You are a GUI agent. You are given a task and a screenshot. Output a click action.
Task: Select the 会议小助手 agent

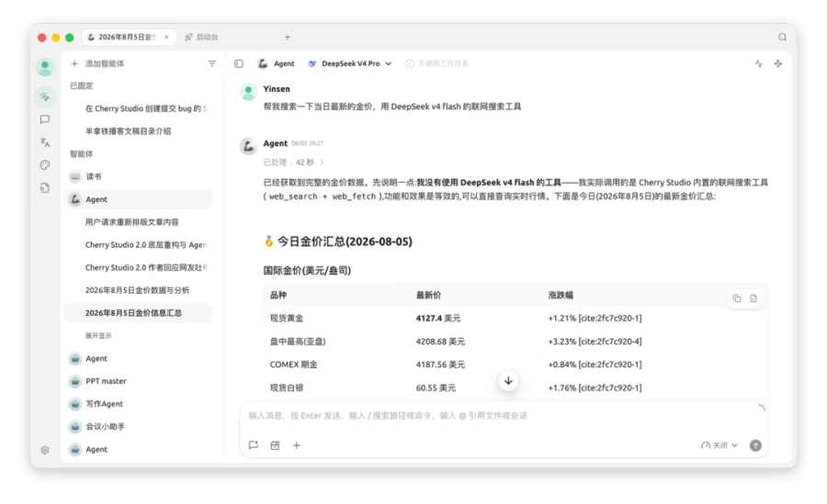(x=140, y=427)
